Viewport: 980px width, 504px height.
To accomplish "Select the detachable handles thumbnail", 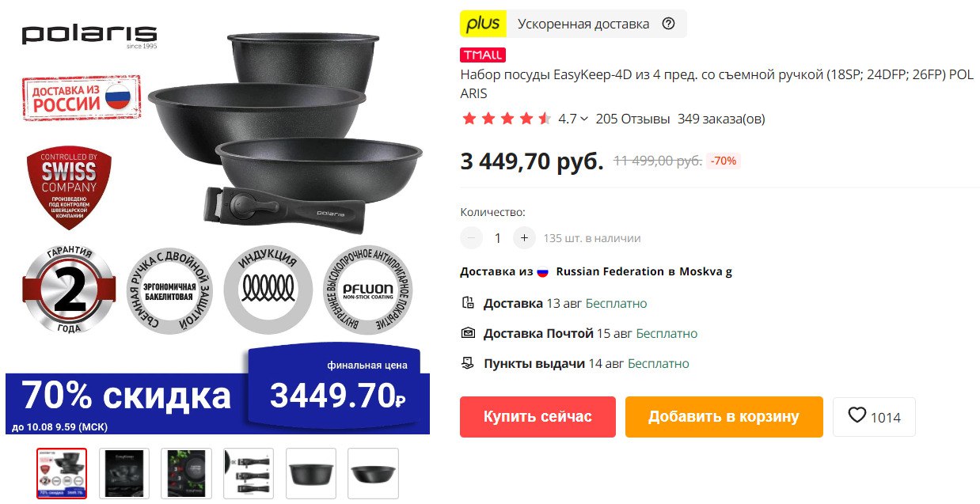I will (x=249, y=473).
